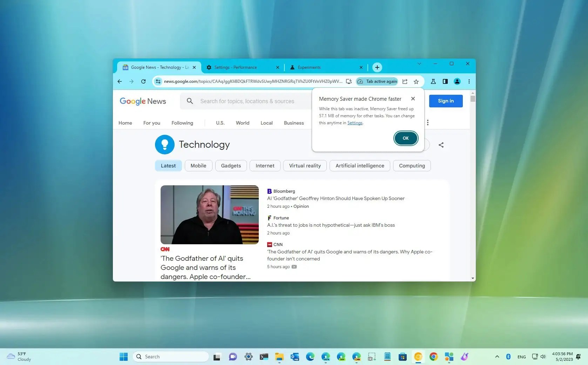Click the share icon next to Technology
Viewport: 588px width, 365px height.
(441, 145)
